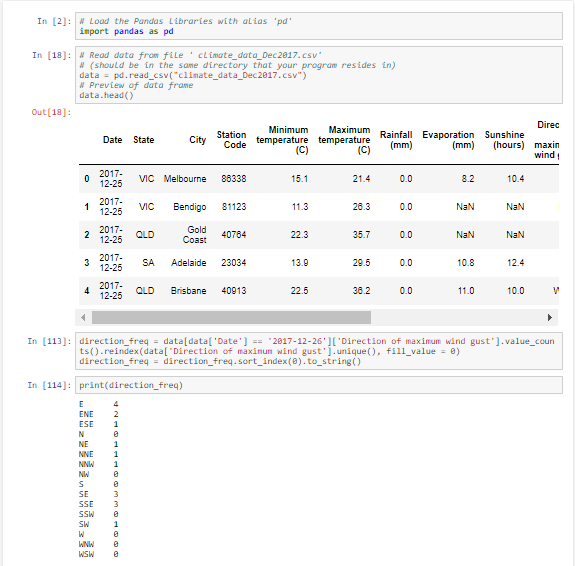
Task: Click station code 40913
Action: coord(234,291)
